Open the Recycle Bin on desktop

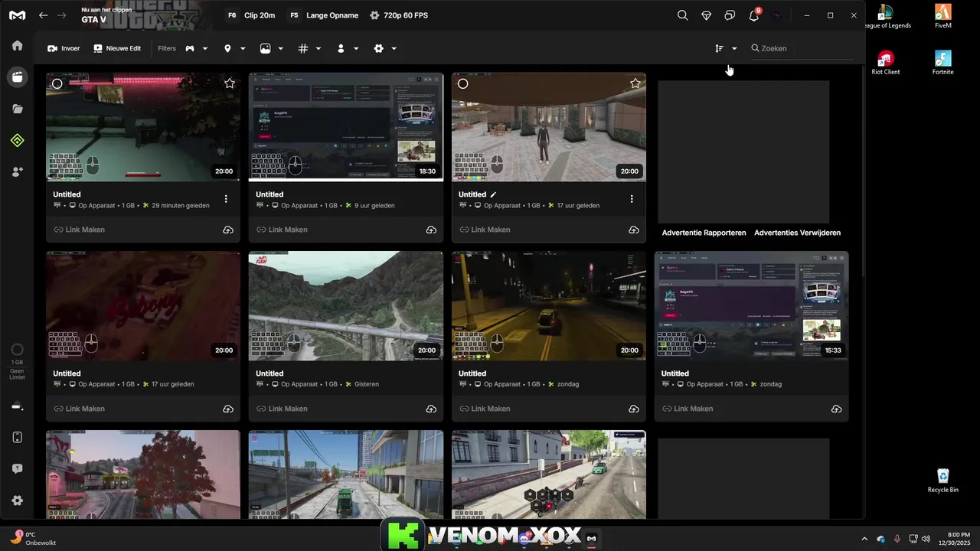click(943, 481)
